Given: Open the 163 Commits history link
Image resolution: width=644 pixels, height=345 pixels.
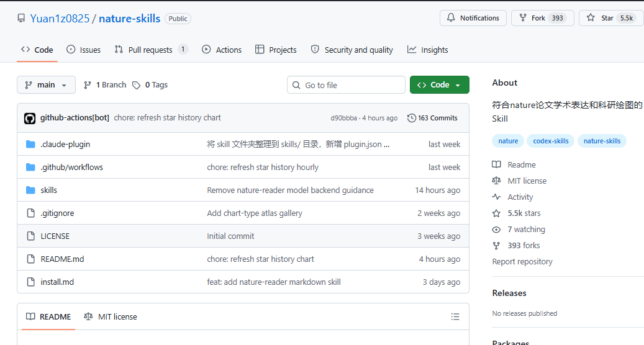Looking at the screenshot, I should click(x=432, y=118).
